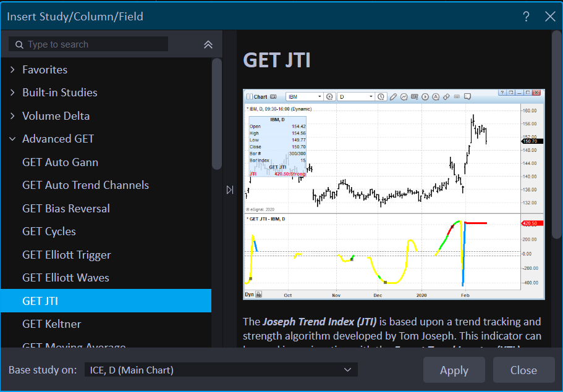Click the study list scrollbar thumb

tap(216, 114)
